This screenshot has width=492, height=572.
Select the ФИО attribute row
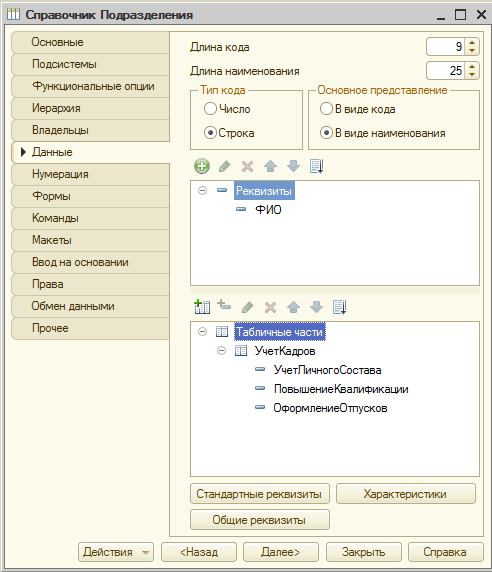(268, 209)
